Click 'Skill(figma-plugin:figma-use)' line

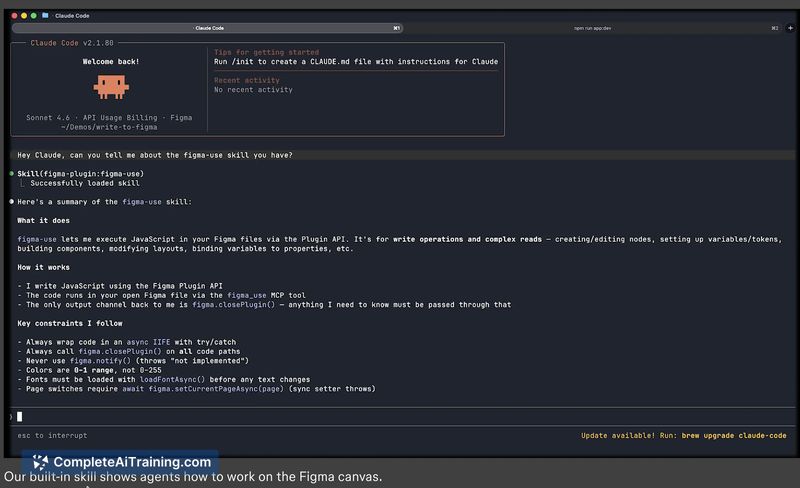81,174
